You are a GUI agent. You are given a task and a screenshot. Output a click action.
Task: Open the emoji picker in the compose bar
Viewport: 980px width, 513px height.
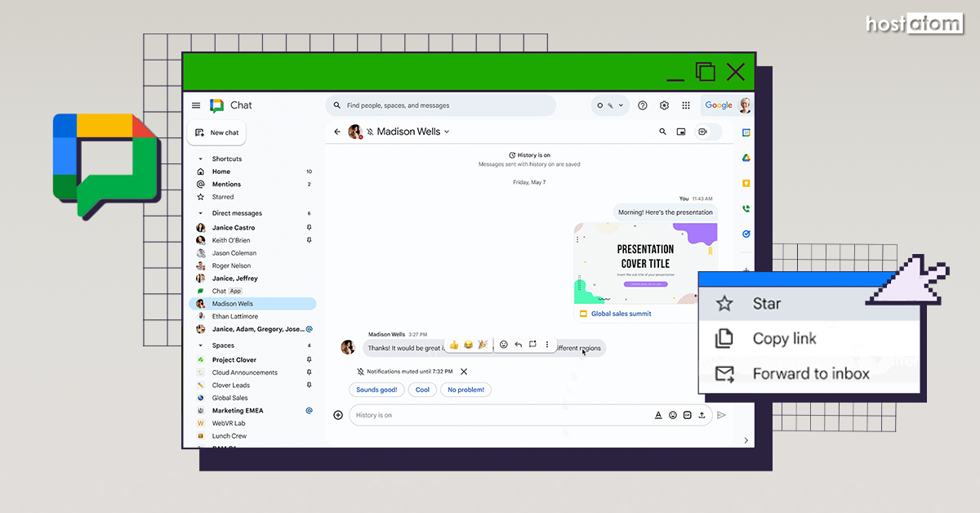672,415
